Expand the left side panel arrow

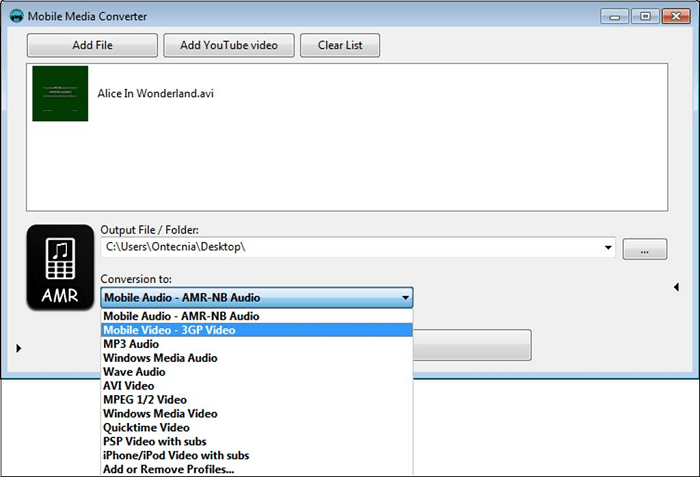click(18, 348)
